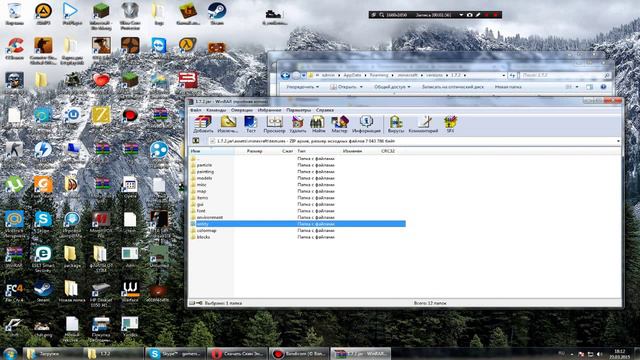Open the Упорядочить dropdown in Explorer
This screenshot has width=640, height=360.
tap(302, 87)
